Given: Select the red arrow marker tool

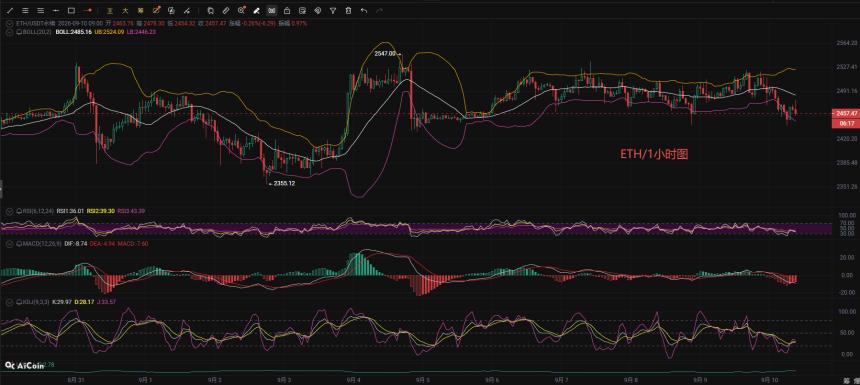Looking at the screenshot, I should click(88, 10).
